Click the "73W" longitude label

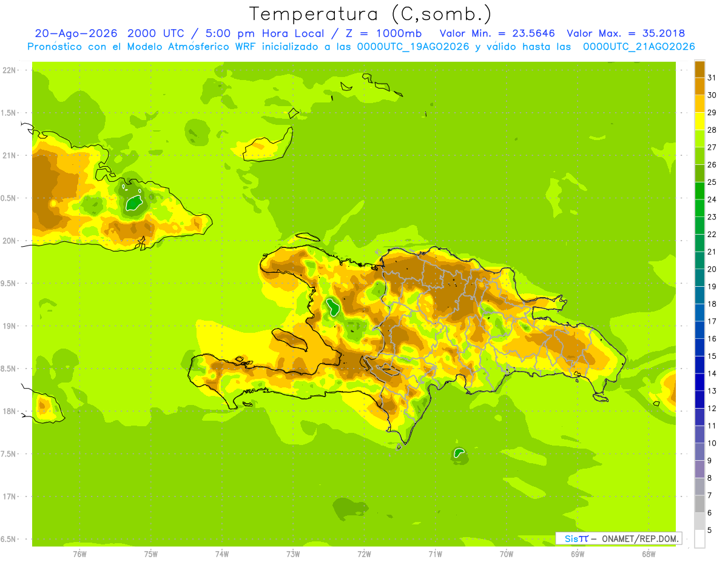pos(292,554)
